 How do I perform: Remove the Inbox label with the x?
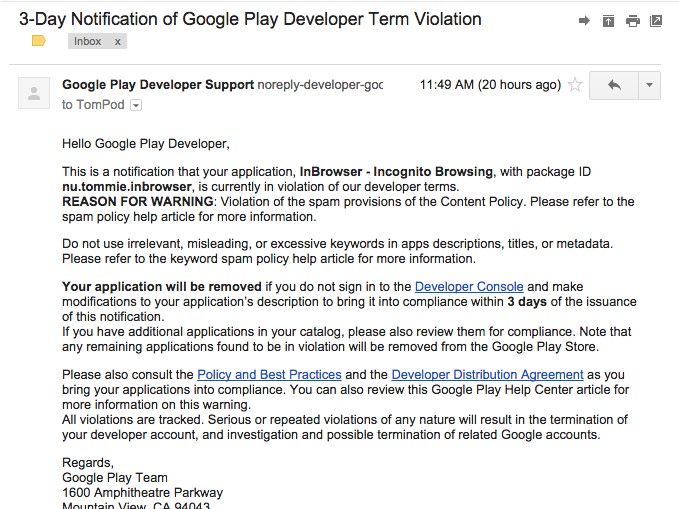tap(117, 42)
